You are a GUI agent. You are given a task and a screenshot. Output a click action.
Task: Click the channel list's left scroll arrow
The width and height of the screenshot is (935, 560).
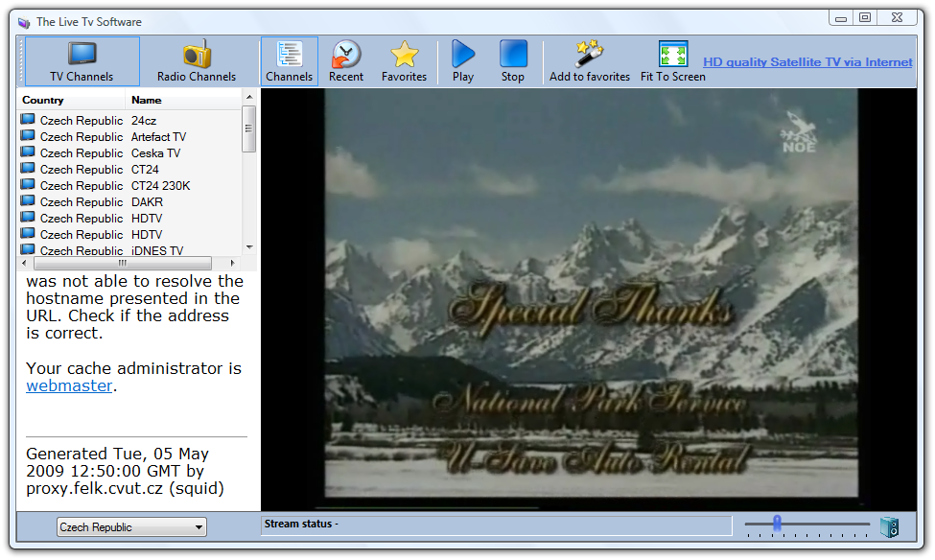(x=24, y=263)
